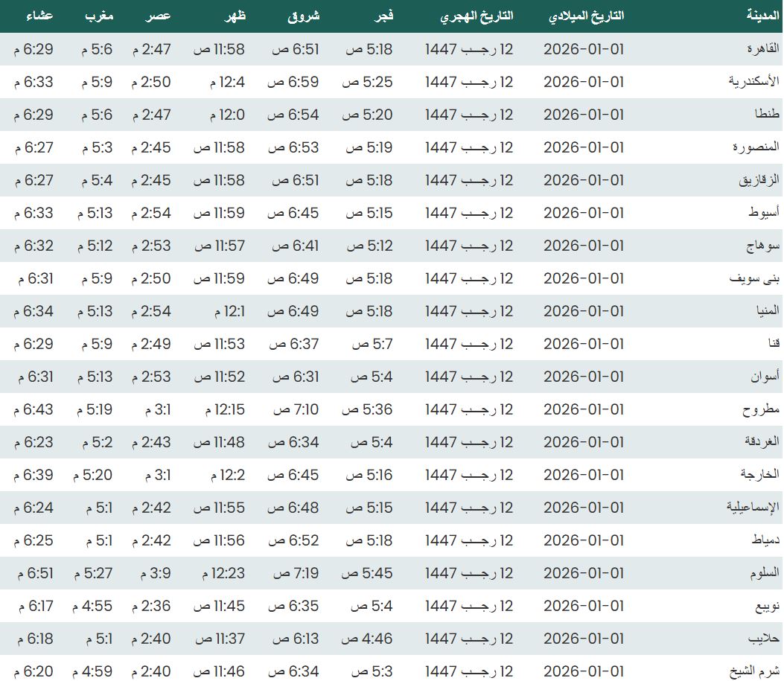Select the المنصورة city cell
This screenshot has height=681, width=784.
pyautogui.click(x=756, y=147)
